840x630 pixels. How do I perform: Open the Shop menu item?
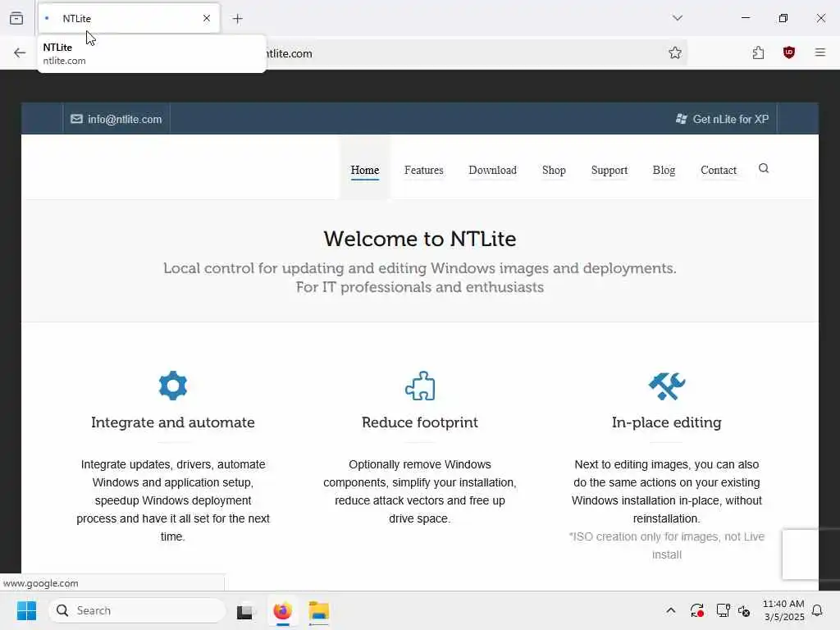tap(554, 170)
